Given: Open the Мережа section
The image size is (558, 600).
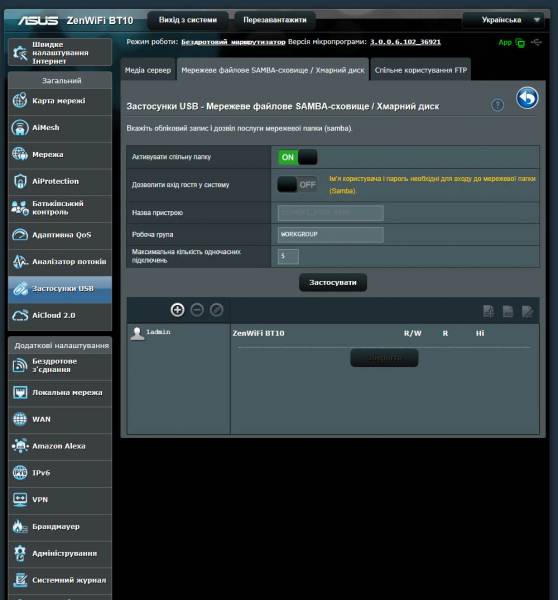Looking at the screenshot, I should [60, 155].
